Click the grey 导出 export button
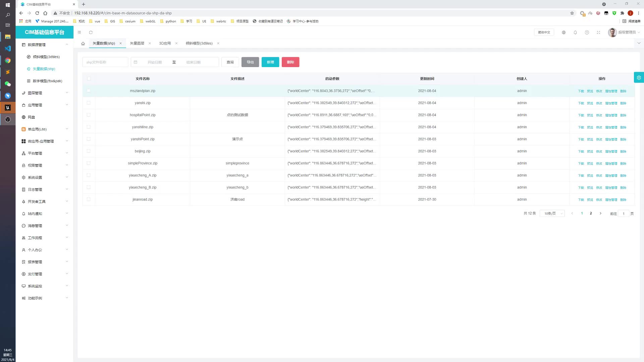This screenshot has width=644, height=362. tap(250, 62)
